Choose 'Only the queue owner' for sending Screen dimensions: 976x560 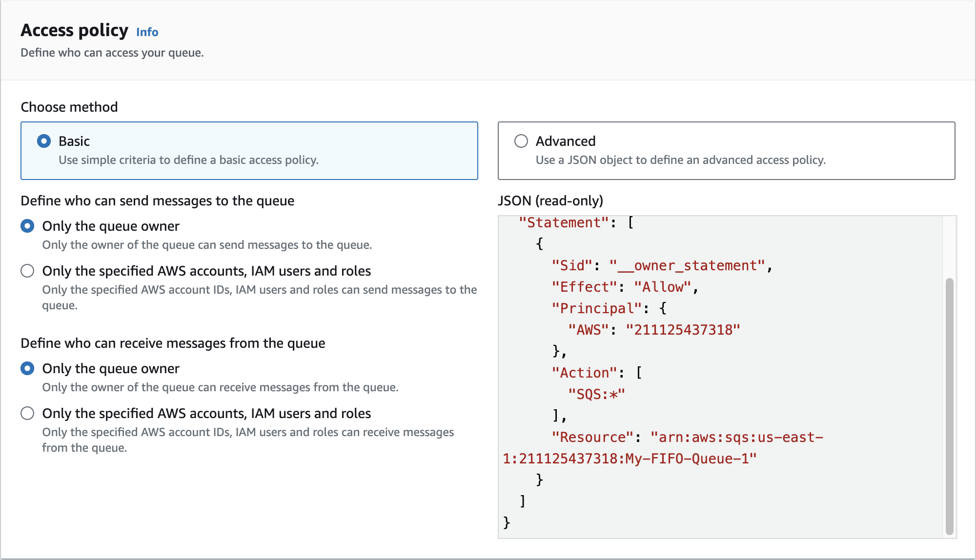click(x=27, y=226)
